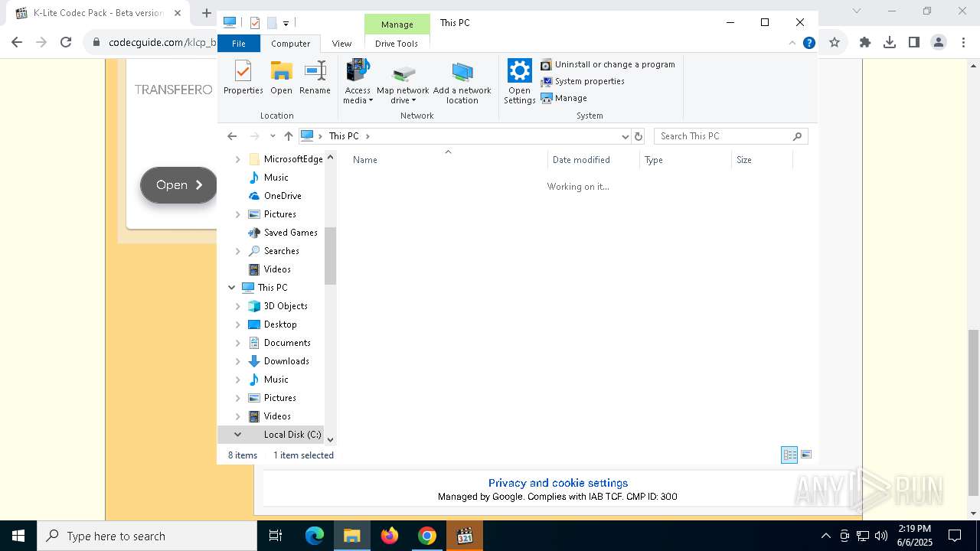This screenshot has height=551, width=980.
Task: Bookmark this page with the star
Action: (x=835, y=43)
